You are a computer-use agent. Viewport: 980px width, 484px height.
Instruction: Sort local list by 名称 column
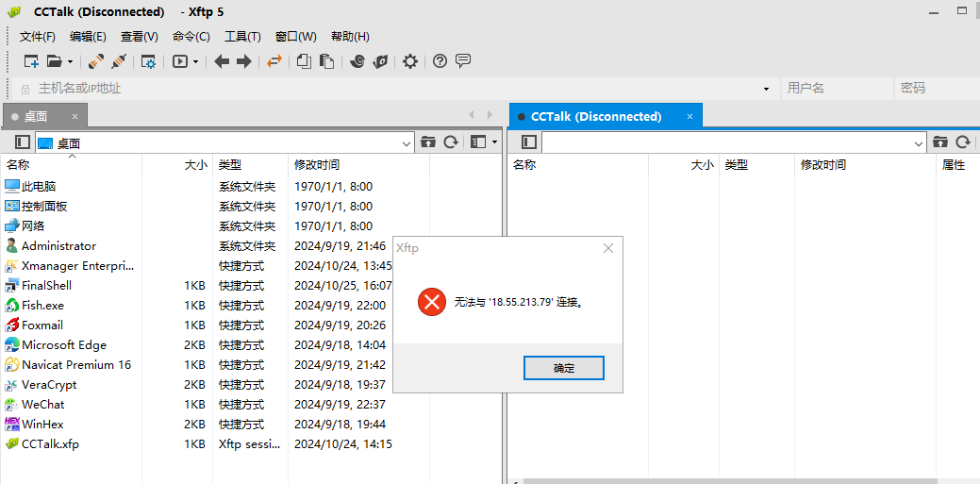click(72, 165)
